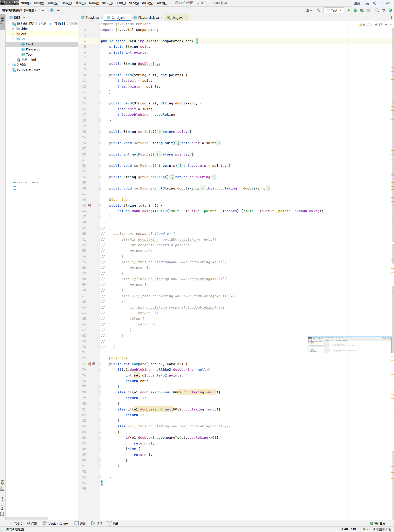
Task: Select 斗地主.iml file in tree
Action: pyautogui.click(x=28, y=60)
